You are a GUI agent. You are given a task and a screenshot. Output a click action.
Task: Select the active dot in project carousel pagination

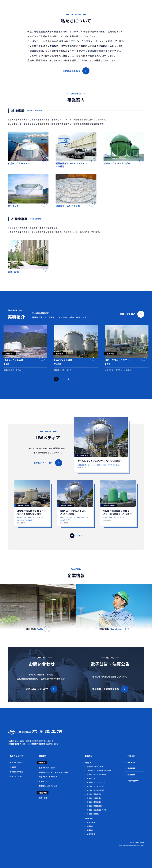pyautogui.click(x=69, y=379)
